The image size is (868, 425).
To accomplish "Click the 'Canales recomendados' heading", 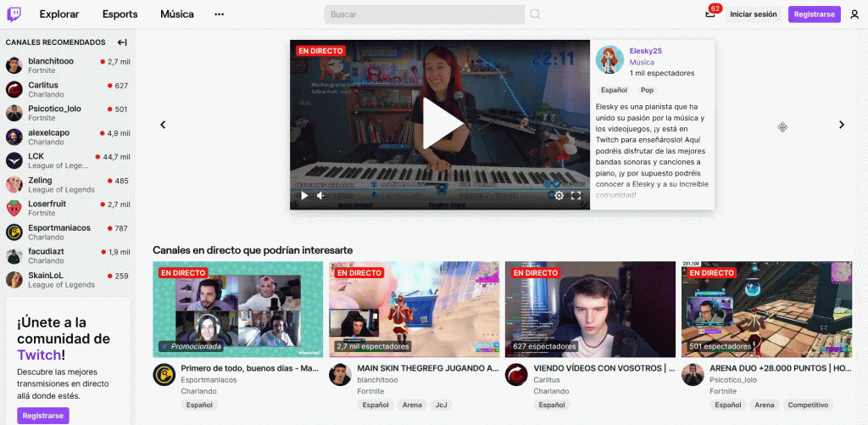I will point(55,42).
